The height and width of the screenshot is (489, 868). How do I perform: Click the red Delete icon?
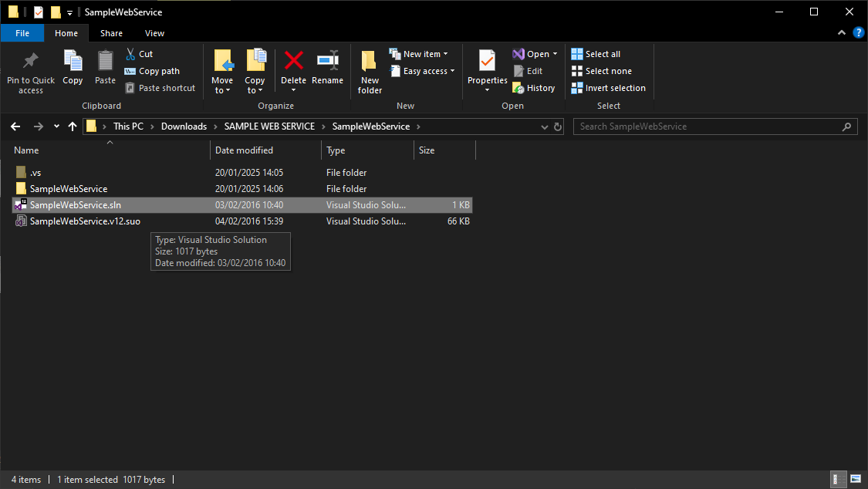point(293,61)
